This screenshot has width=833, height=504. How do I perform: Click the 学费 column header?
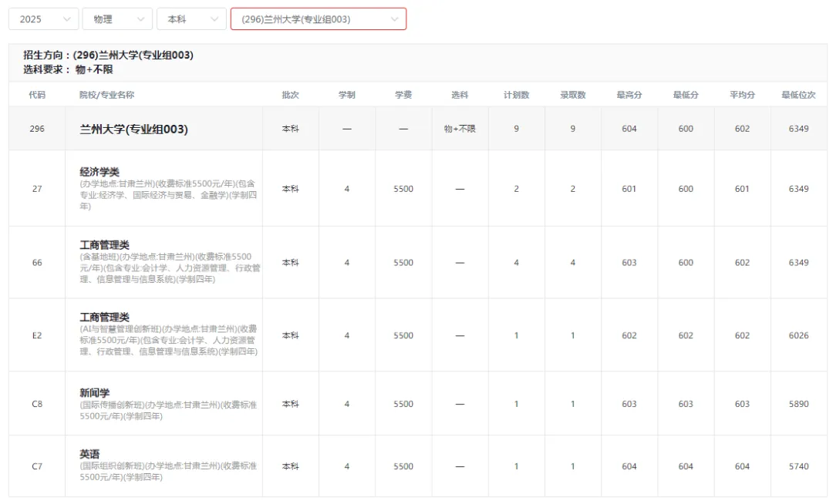(x=403, y=95)
